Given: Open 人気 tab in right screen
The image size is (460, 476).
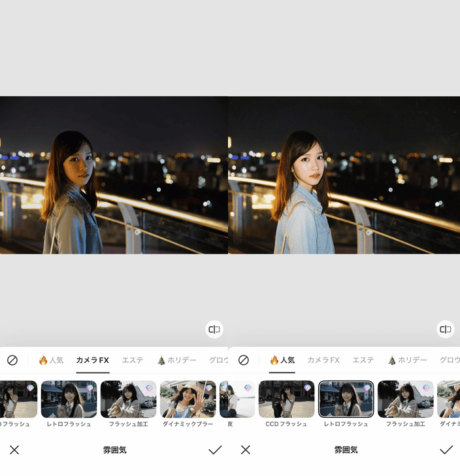Looking at the screenshot, I should point(282,360).
